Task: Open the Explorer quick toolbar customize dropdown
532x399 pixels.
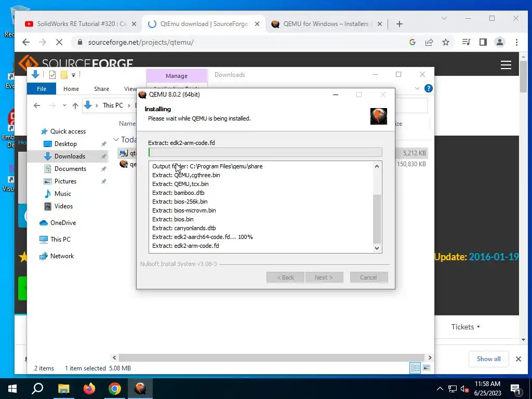Action: point(73,75)
